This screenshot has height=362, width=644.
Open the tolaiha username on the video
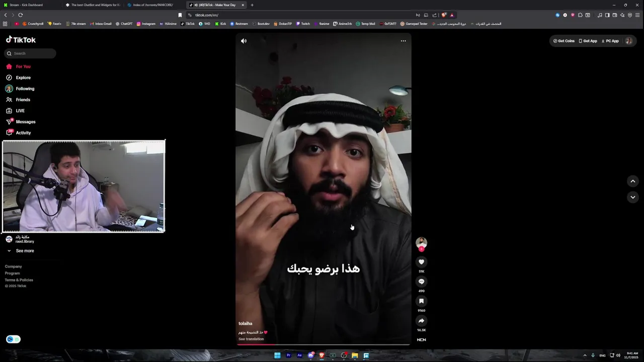tap(246, 323)
